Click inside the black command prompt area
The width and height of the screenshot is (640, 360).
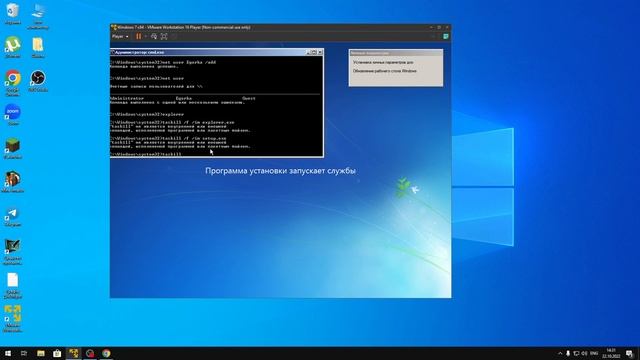216,106
